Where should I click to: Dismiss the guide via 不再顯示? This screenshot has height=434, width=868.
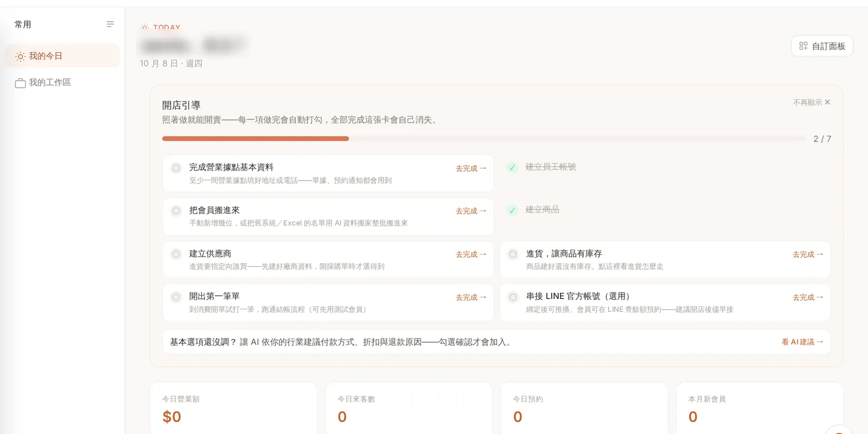point(812,102)
